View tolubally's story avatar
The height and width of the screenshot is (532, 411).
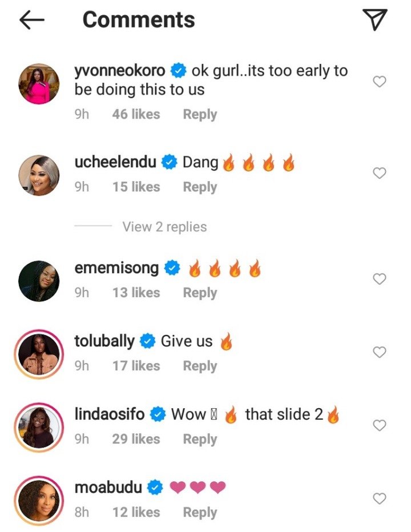click(39, 354)
